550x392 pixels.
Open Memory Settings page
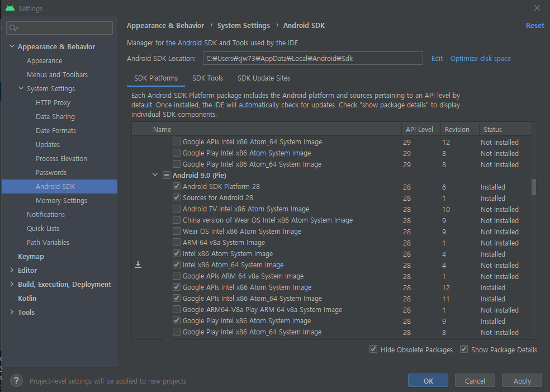tap(61, 200)
